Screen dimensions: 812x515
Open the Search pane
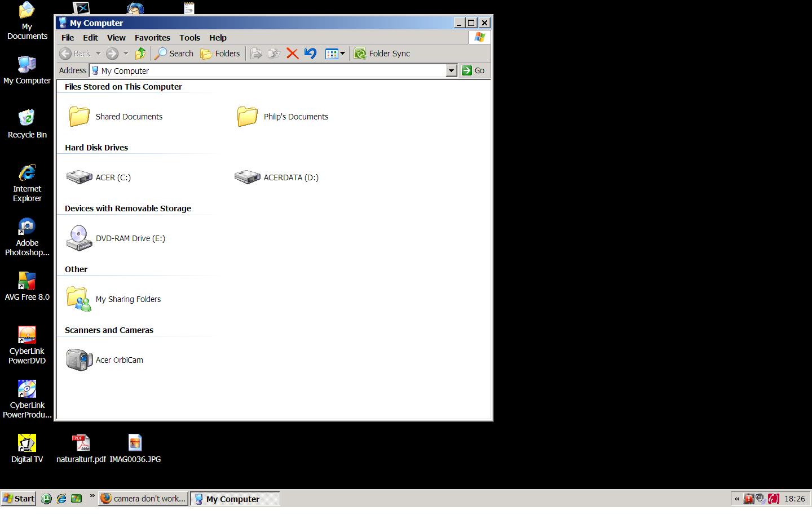click(174, 54)
